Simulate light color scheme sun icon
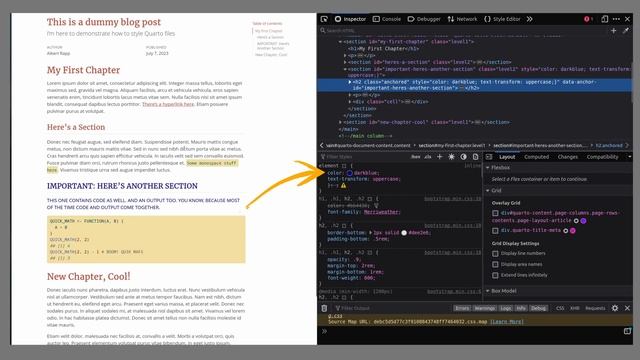Screen dimensions: 640x360 coord(451,157)
